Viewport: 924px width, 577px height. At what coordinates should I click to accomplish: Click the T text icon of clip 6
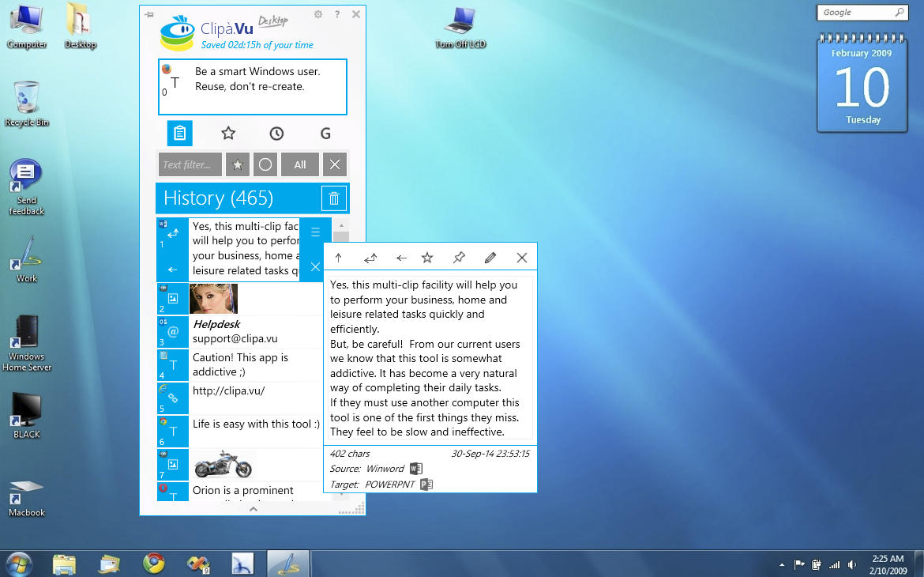pyautogui.click(x=173, y=432)
